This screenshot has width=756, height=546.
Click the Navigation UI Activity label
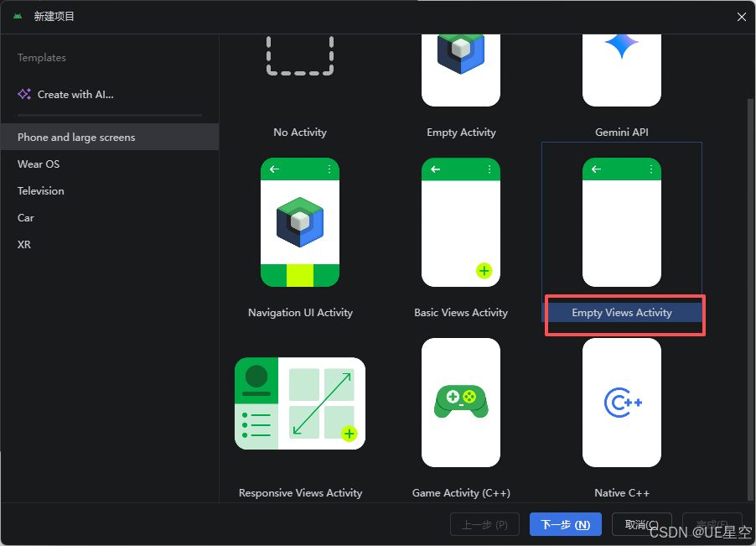tap(300, 313)
